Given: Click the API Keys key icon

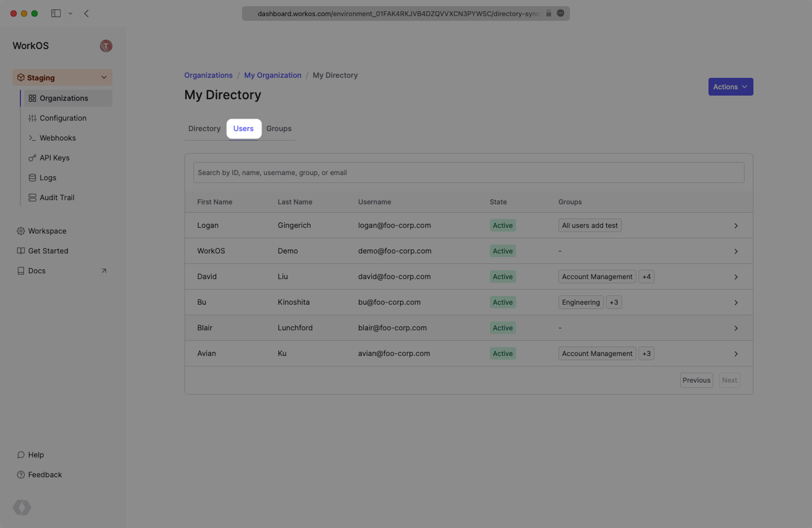Looking at the screenshot, I should pyautogui.click(x=32, y=158).
